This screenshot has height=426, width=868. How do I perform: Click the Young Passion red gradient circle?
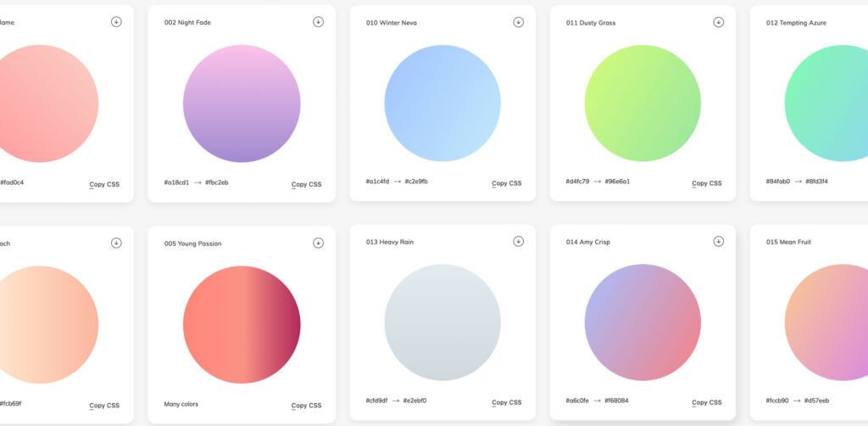tap(242, 325)
